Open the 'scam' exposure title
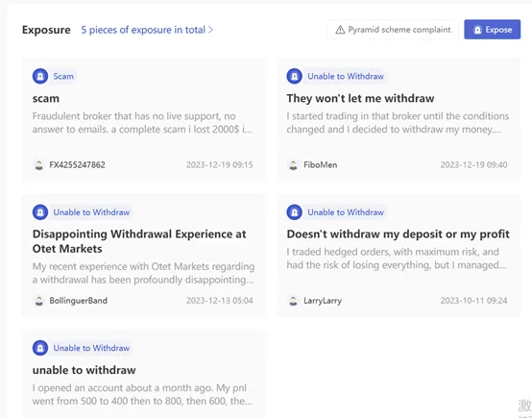Image resolution: width=532 pixels, height=418 pixels. point(46,98)
